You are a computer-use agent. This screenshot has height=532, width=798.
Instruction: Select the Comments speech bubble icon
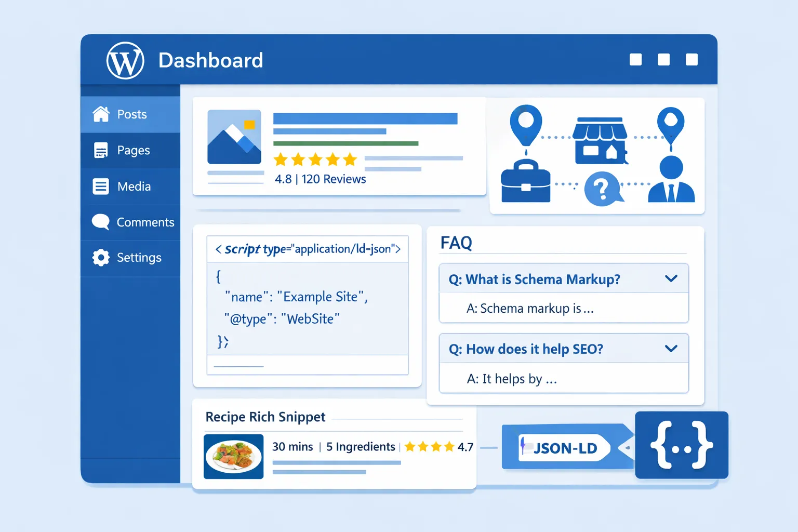click(100, 222)
